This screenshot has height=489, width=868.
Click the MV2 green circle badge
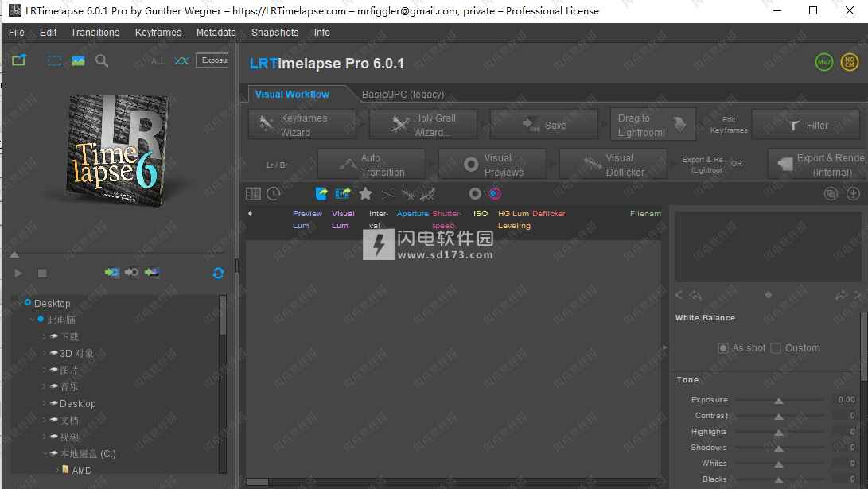coord(823,62)
